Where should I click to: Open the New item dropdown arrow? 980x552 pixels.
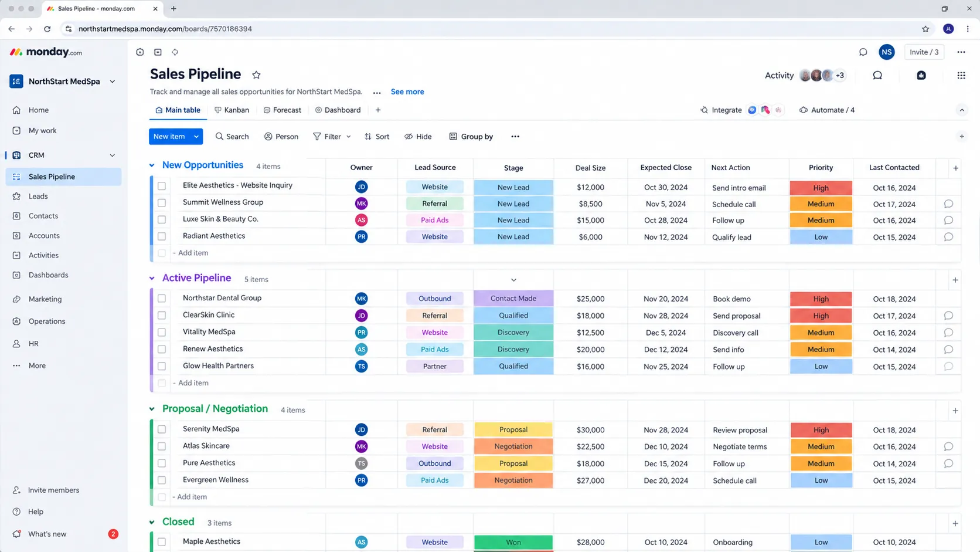[x=196, y=136]
